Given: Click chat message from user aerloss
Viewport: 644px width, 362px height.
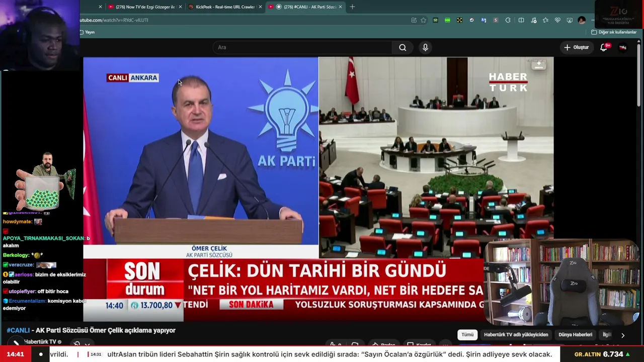Looking at the screenshot, I should coord(44,278).
